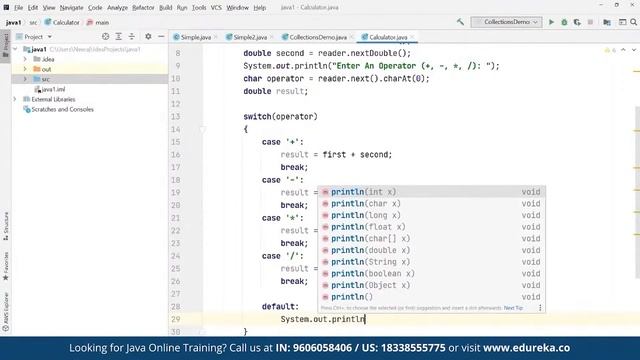Switch to Simple2.java tab
This screenshot has width=640, height=360.
pos(250,37)
